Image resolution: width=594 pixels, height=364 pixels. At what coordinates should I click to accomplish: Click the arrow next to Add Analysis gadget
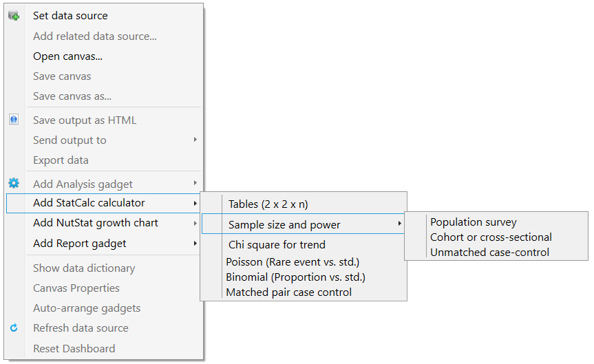pos(195,183)
